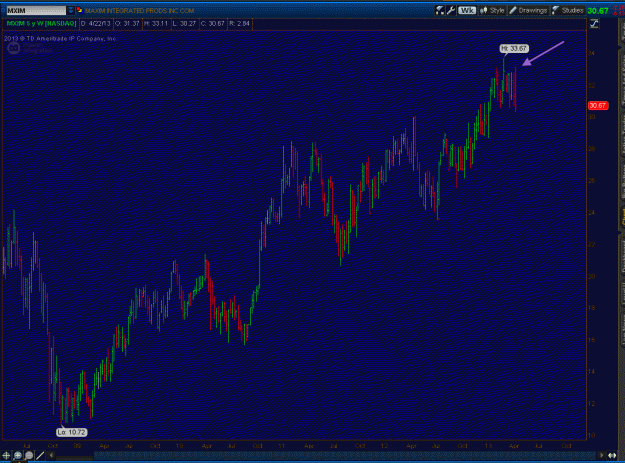Open the Style menu

[492, 10]
